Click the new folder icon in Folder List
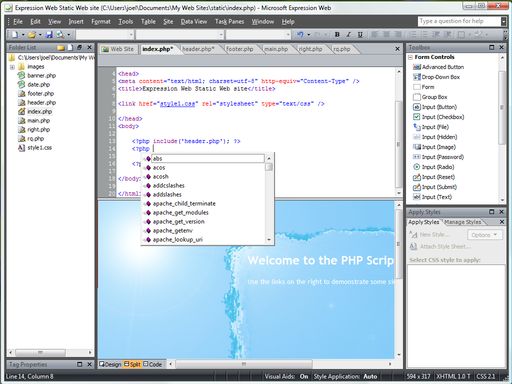The width and height of the screenshot is (512, 384). point(61,48)
